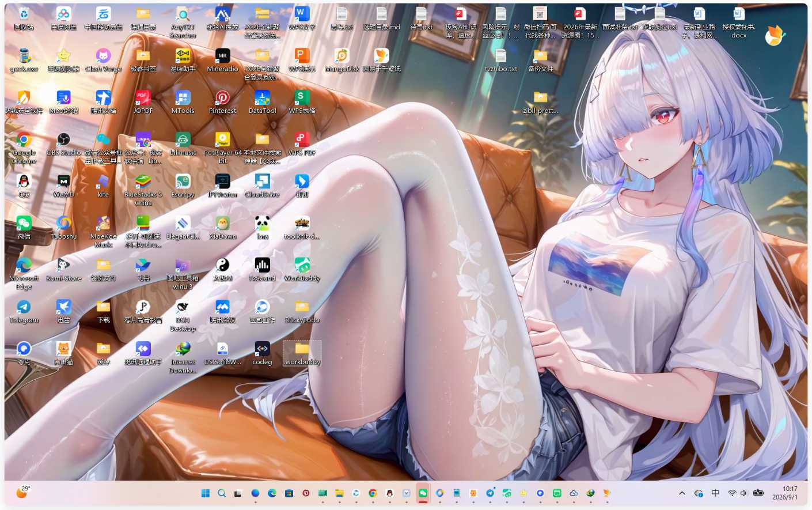812x510 pixels.
Task: Launch OBS Studio from the desktop
Action: tap(63, 145)
